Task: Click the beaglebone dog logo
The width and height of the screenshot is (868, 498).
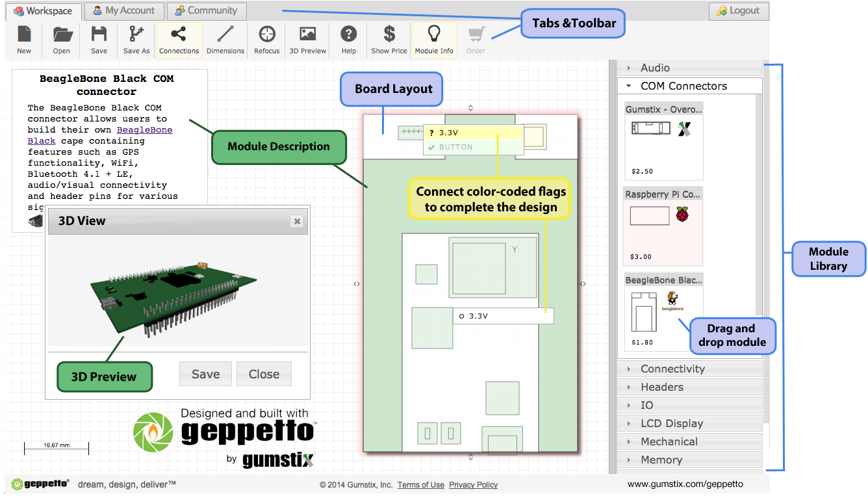Action: point(671,301)
